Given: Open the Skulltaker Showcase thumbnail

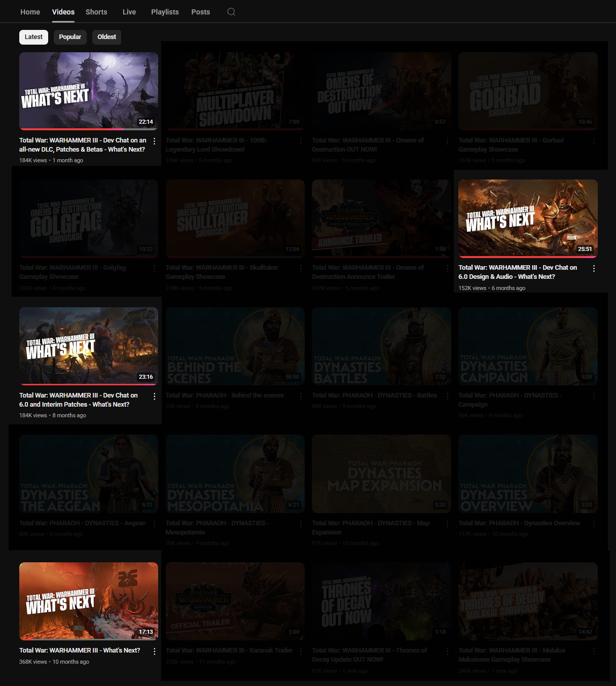Looking at the screenshot, I should pyautogui.click(x=235, y=219).
